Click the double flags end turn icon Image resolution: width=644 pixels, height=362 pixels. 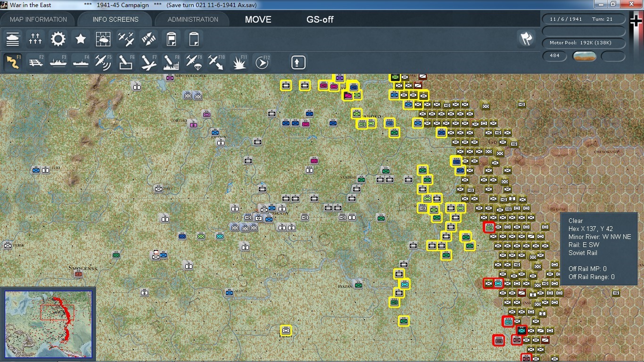526,39
